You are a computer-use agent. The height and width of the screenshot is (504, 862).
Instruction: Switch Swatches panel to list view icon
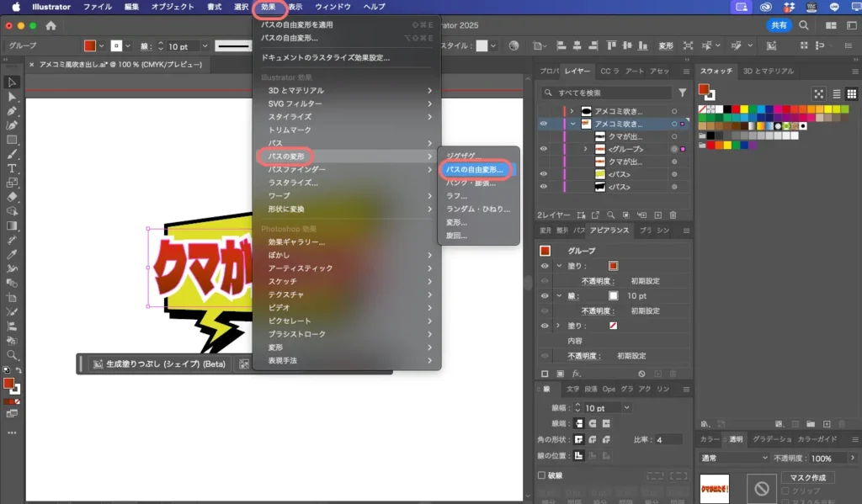tap(837, 93)
